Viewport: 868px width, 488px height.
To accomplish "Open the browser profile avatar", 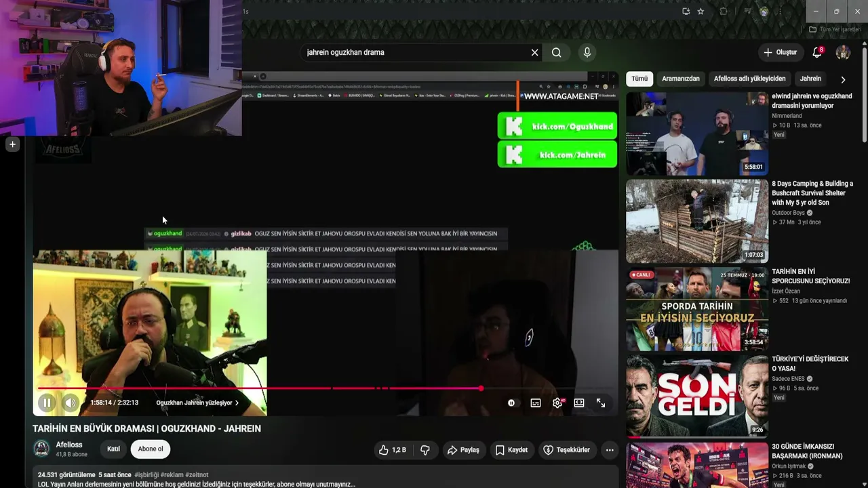I will pyautogui.click(x=764, y=12).
